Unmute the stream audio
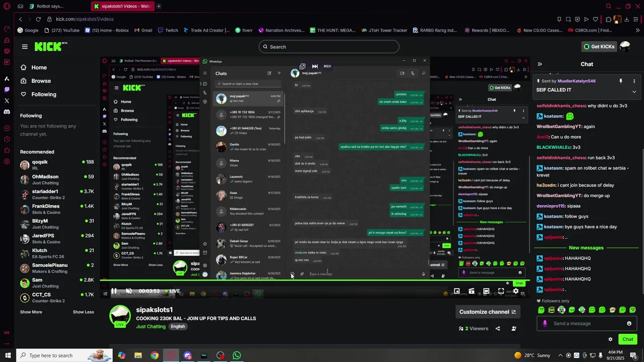 point(129,291)
